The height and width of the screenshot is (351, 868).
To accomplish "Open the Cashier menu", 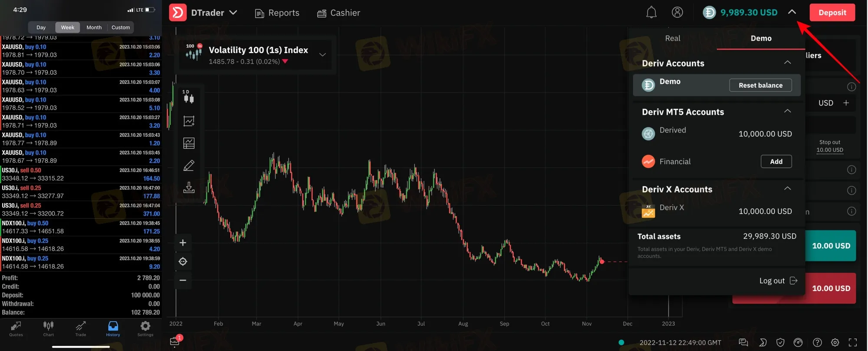I will (x=339, y=13).
